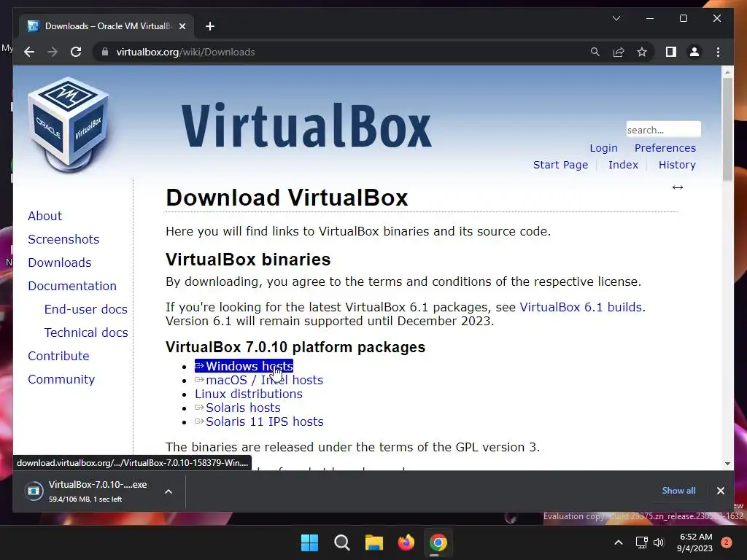Click the zoom magnifier in address bar
747x560 pixels.
click(x=595, y=52)
